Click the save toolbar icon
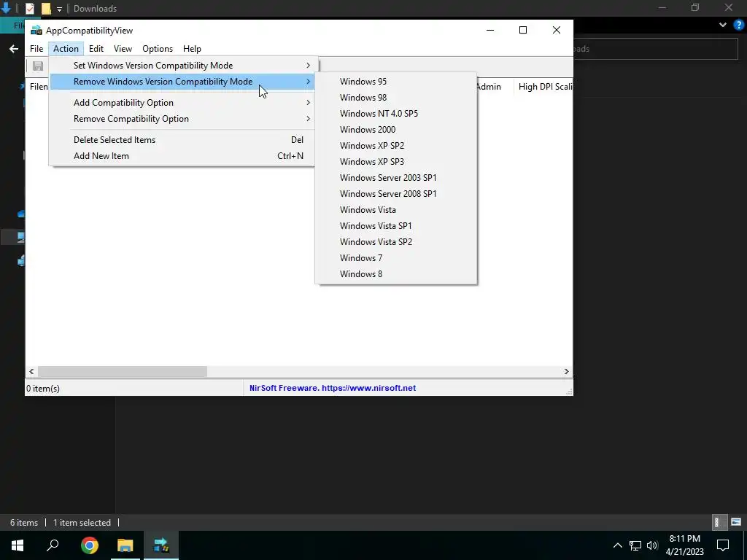The image size is (747, 560). click(38, 66)
